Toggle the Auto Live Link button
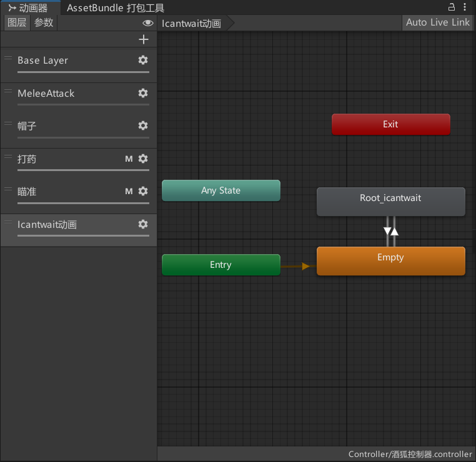This screenshot has height=462, width=476. [437, 22]
